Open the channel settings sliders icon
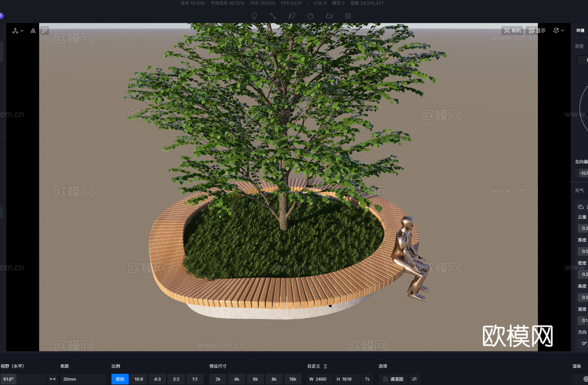The image size is (588, 385). pyautogui.click(x=414, y=379)
